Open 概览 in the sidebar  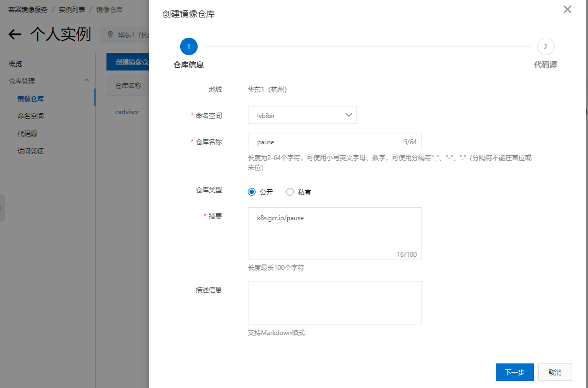[x=15, y=64]
